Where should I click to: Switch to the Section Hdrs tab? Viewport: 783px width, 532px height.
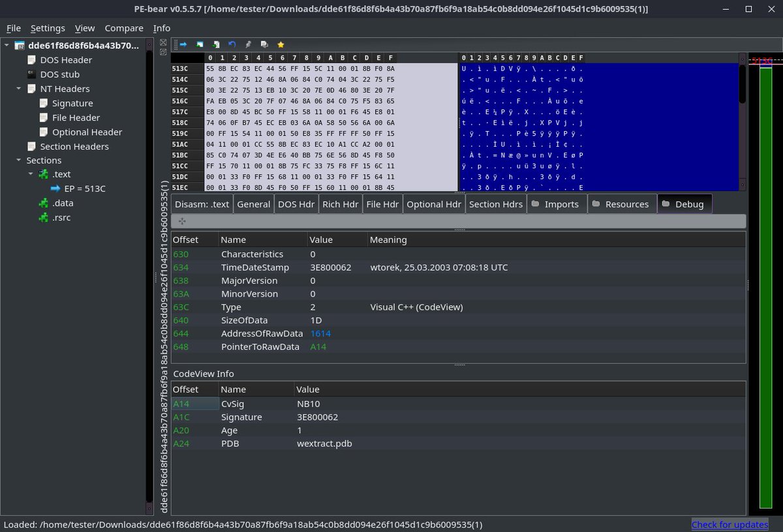pos(496,204)
